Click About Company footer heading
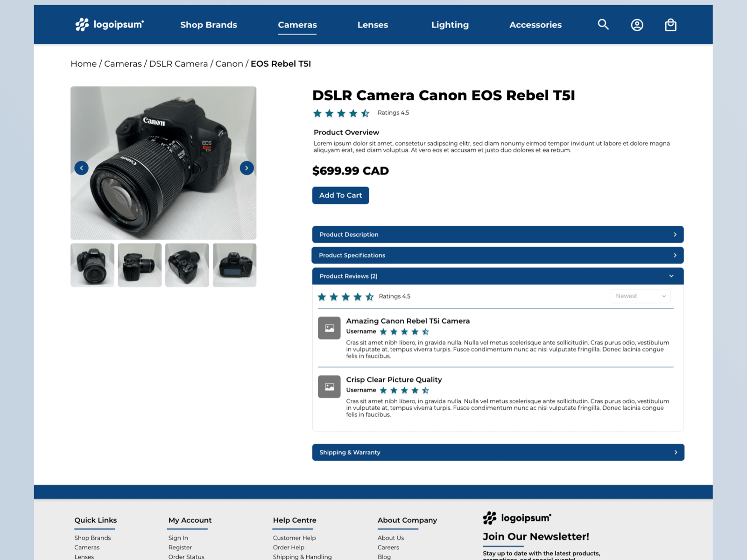Image resolution: width=747 pixels, height=560 pixels. pyautogui.click(x=408, y=520)
